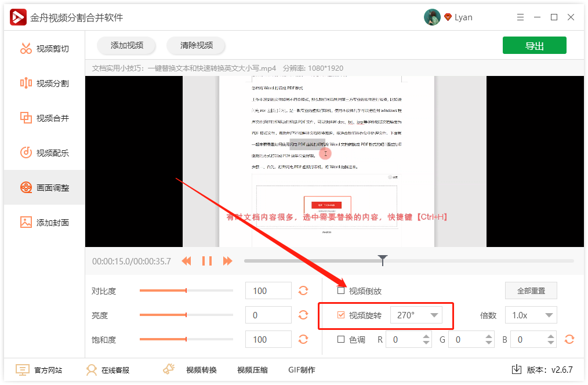
Task: Reset 对比度 with its refresh icon
Action: (303, 290)
